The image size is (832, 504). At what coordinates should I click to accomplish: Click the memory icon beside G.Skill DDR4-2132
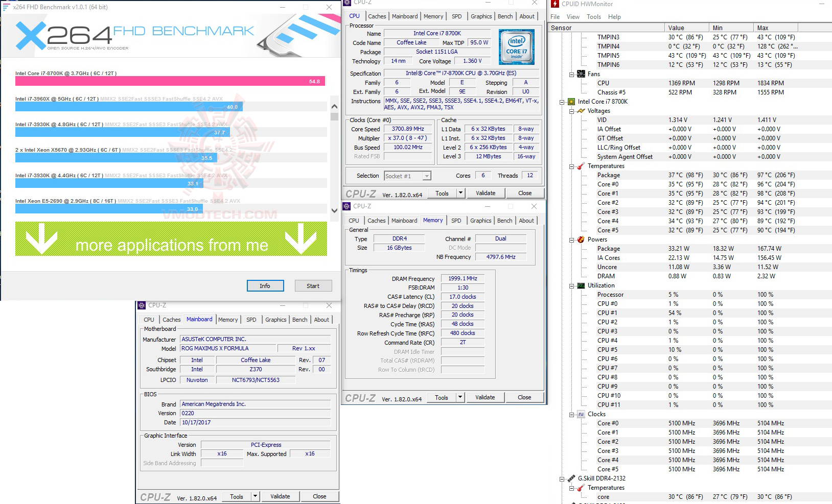click(x=572, y=478)
